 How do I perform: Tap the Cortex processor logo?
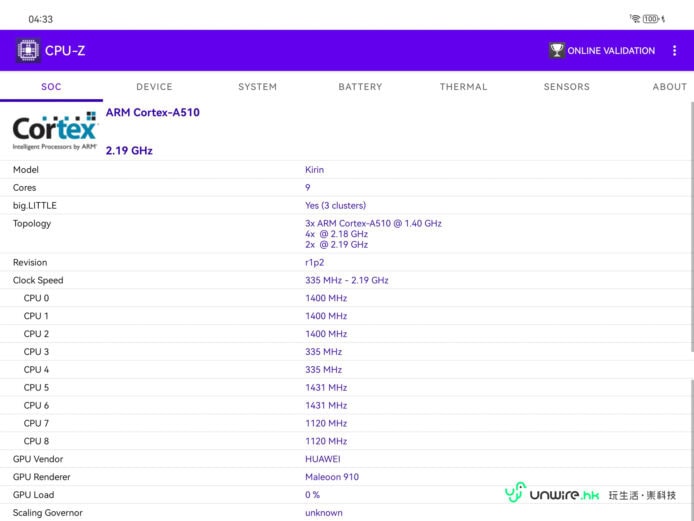point(54,131)
